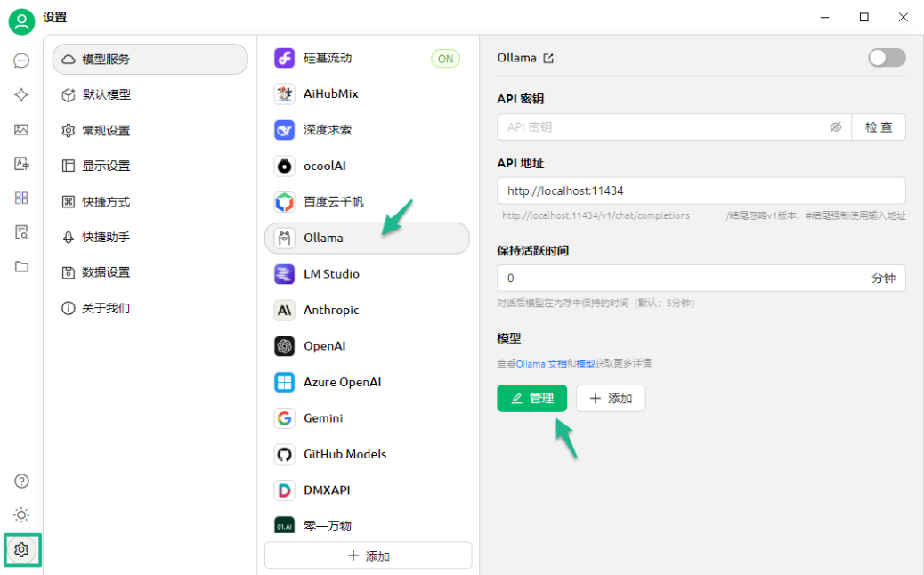Open the translate tool in sidebar
The image size is (924, 575).
tap(21, 164)
